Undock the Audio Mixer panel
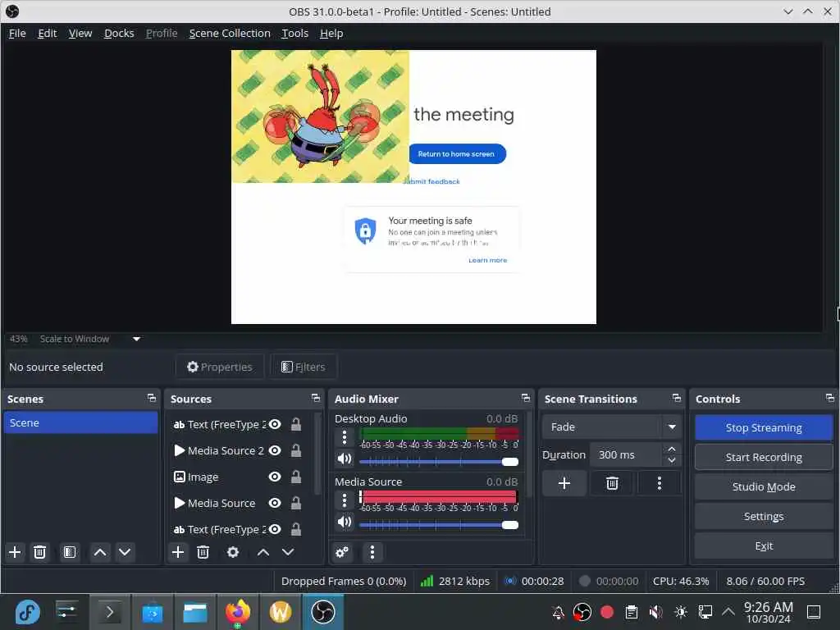Screen dimensions: 840x630 pos(526,398)
